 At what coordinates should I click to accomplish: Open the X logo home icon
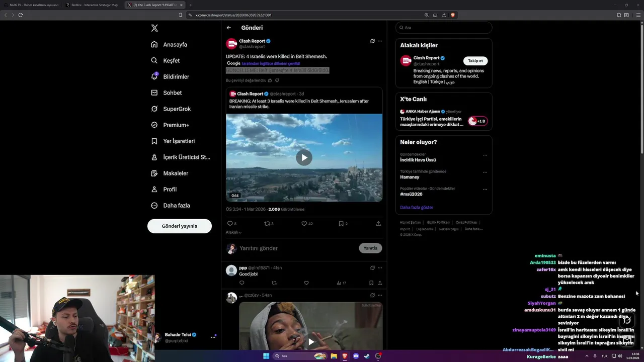pos(154,28)
